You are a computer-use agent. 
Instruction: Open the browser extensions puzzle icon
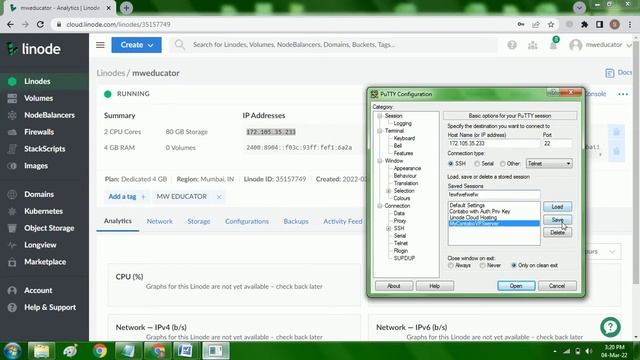point(584,24)
